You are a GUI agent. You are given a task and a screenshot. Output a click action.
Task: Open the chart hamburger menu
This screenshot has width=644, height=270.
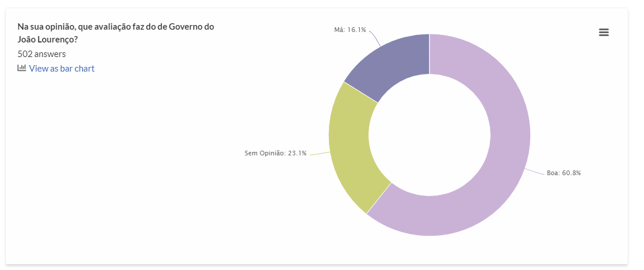(604, 33)
